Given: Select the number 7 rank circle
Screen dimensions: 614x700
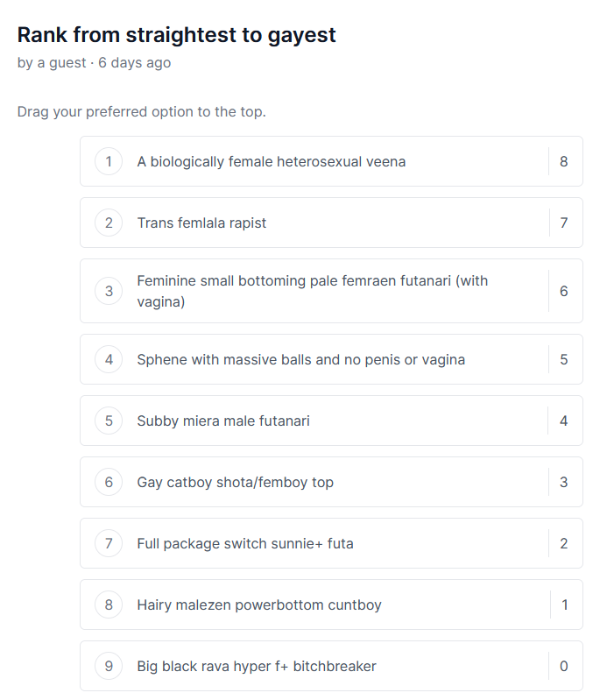Looking at the screenshot, I should 109,543.
